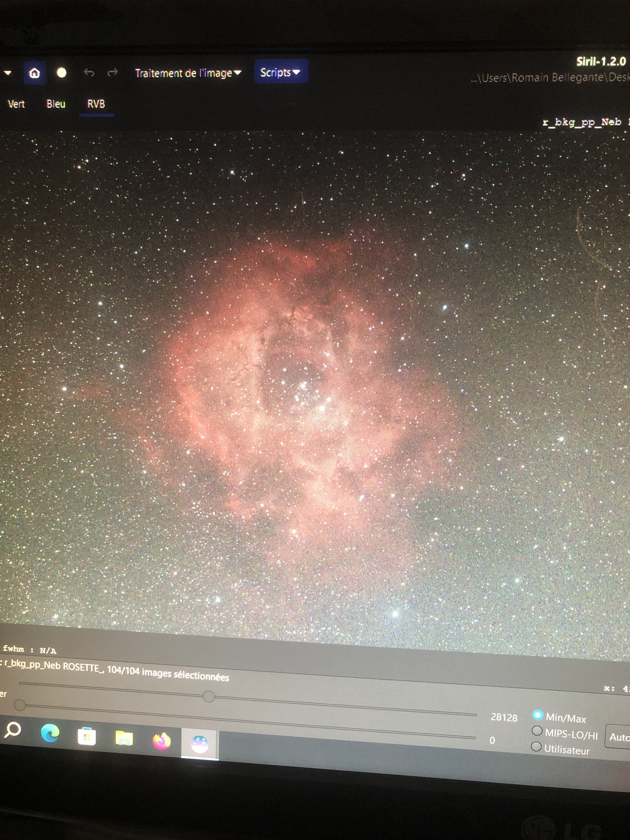
Task: Select the MIPS-LO/HI radio button
Action: [x=537, y=731]
